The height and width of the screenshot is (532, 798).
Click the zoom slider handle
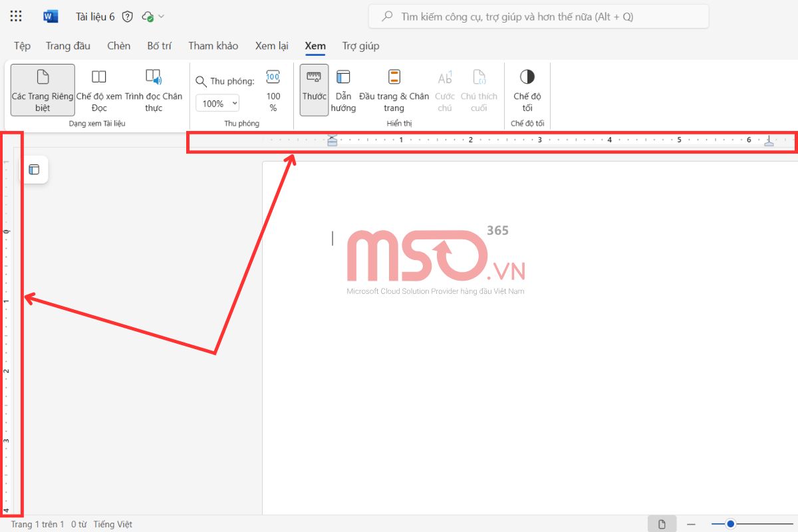[730, 524]
